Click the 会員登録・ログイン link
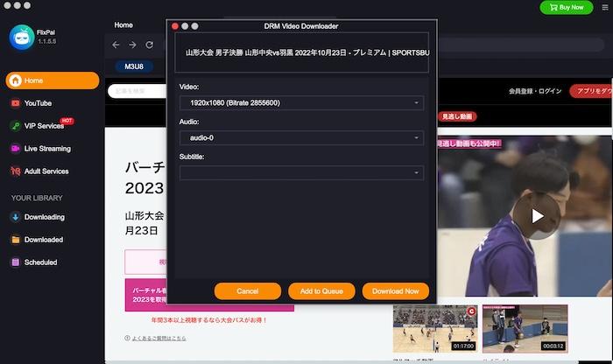The image size is (613, 364). tap(535, 91)
